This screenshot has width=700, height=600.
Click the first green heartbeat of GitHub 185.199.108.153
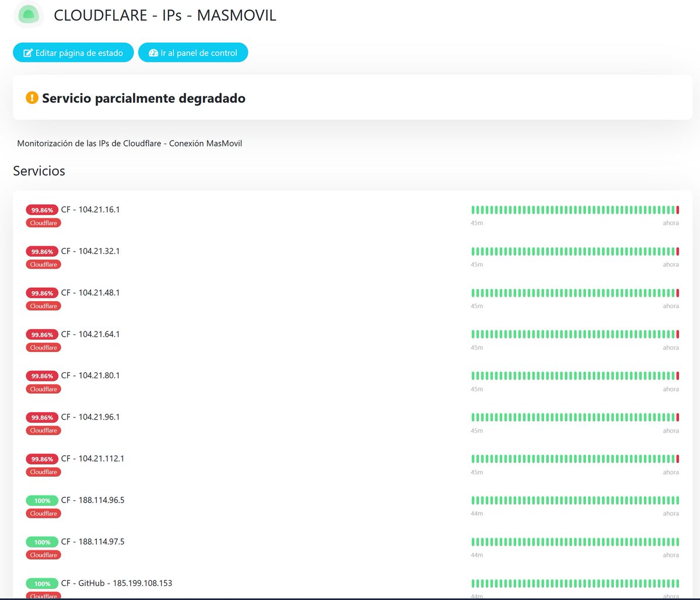(473, 582)
